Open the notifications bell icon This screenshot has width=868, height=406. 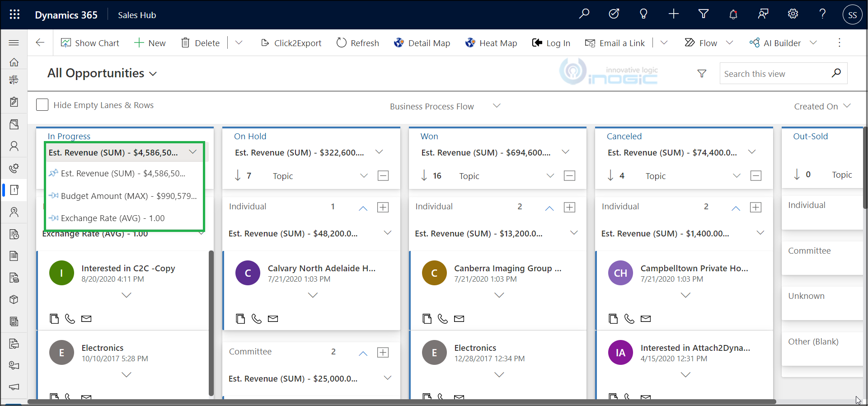tap(733, 14)
